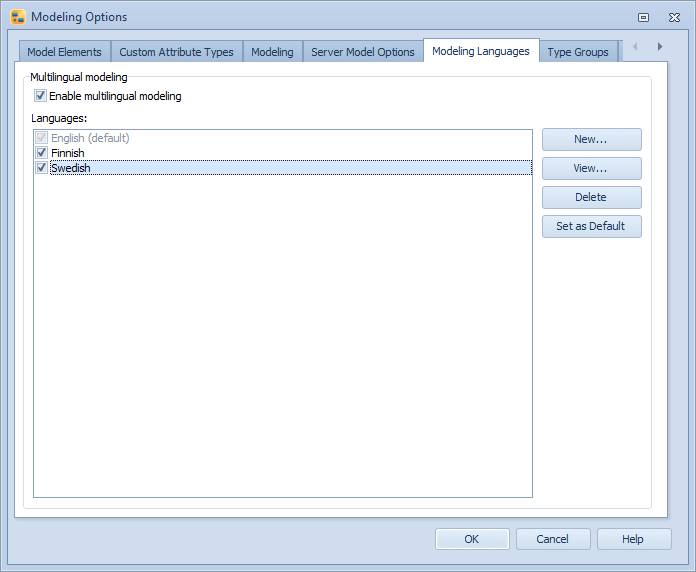
Task: Click New... to add a language
Action: coord(592,139)
